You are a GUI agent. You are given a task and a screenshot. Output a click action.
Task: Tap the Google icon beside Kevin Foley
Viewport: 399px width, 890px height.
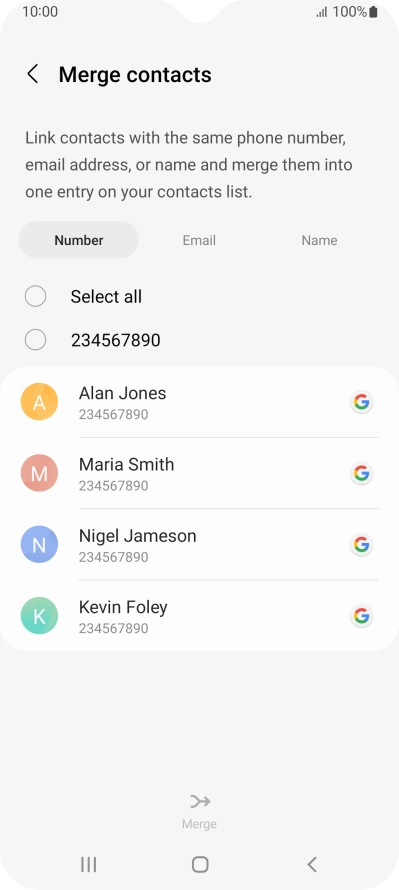[x=362, y=616]
